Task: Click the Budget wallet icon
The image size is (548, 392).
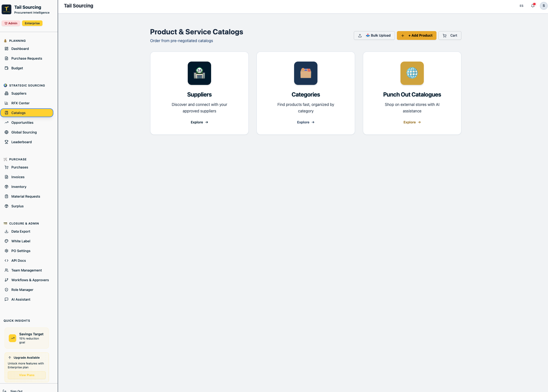Action: coord(6,68)
